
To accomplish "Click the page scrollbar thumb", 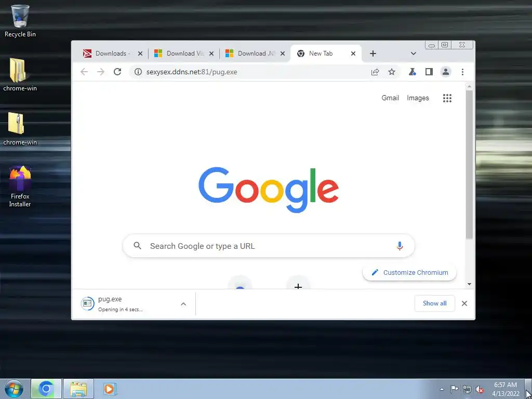I will click(469, 165).
